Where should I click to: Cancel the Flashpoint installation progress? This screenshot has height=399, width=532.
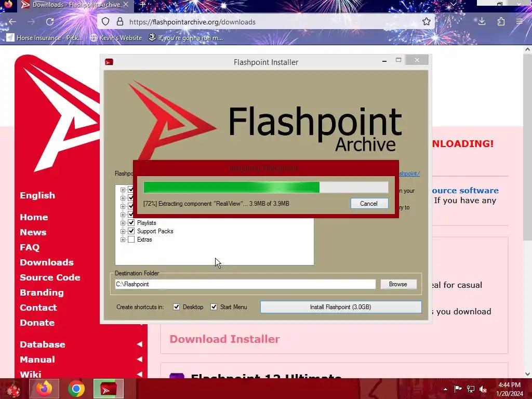tap(369, 204)
